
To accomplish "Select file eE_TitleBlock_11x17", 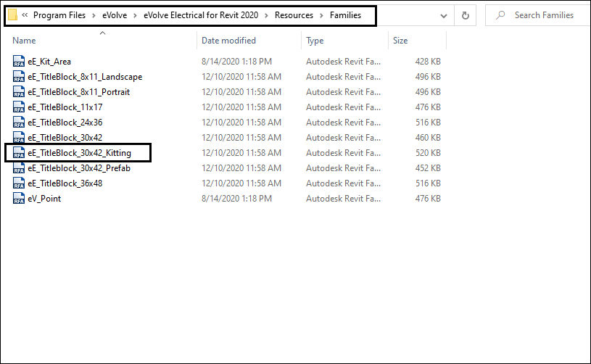I will click(x=65, y=107).
